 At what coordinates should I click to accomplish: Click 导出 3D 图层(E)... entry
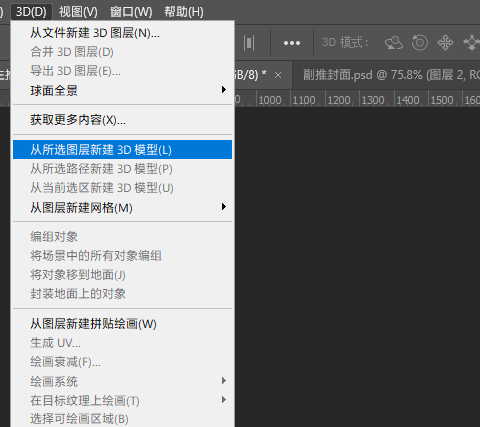pyautogui.click(x=123, y=71)
